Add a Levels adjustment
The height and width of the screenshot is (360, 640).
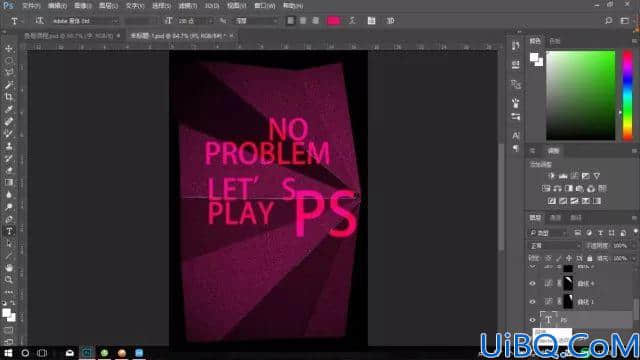(563, 176)
